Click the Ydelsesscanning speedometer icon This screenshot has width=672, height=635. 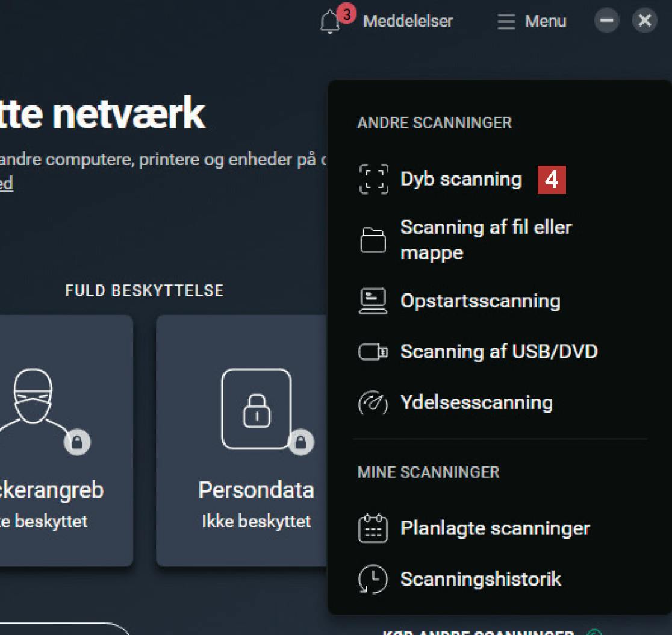coord(373,403)
